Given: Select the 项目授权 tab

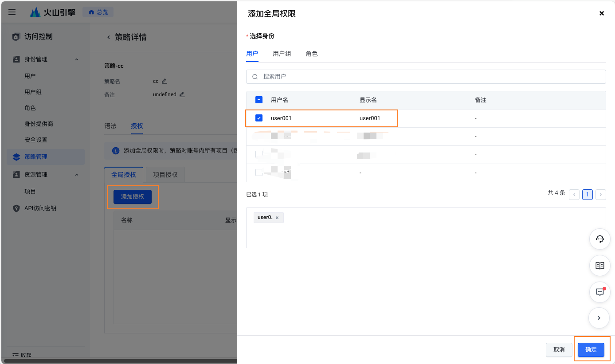Looking at the screenshot, I should coord(165,175).
